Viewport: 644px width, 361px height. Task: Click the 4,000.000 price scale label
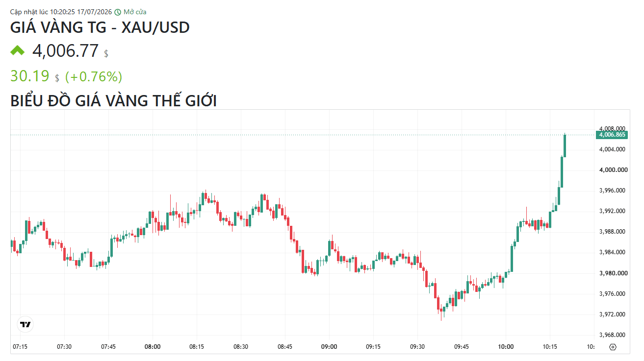(613, 170)
